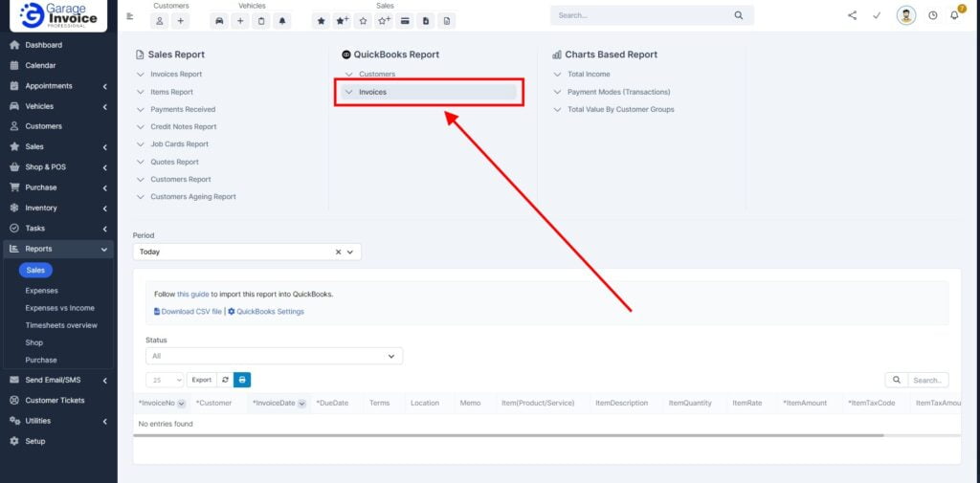Refresh the report table
The height and width of the screenshot is (483, 980).
tap(226, 380)
